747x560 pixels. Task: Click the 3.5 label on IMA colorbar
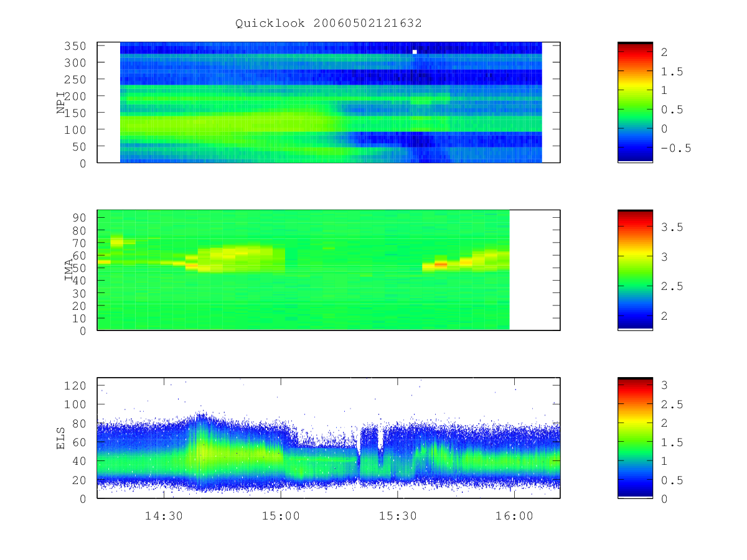coord(672,228)
